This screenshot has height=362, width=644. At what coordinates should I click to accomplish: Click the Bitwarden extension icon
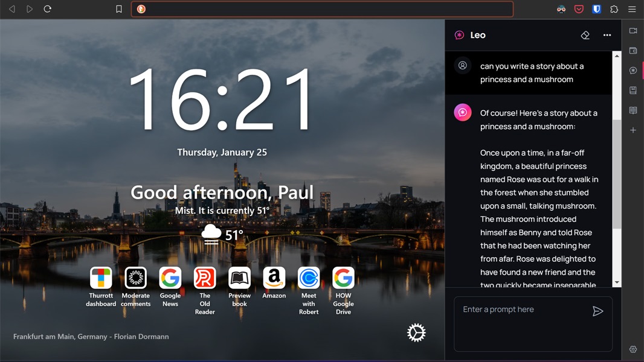point(597,9)
